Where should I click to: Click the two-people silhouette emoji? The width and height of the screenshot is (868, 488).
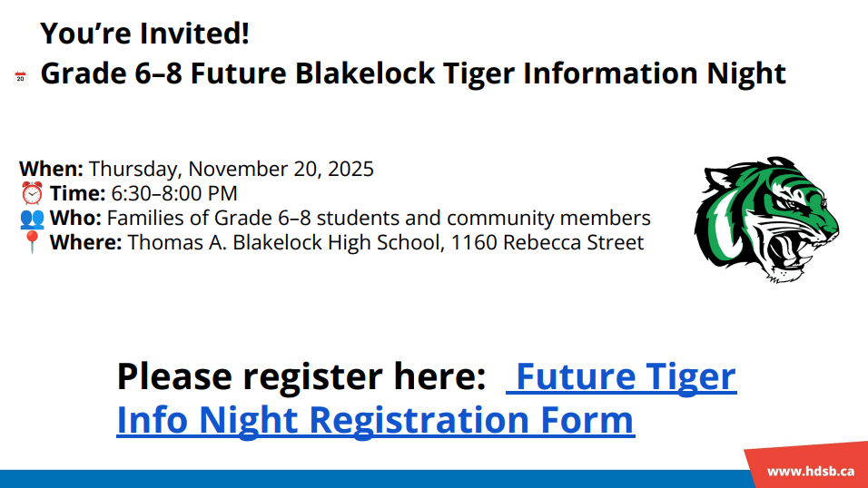coord(32,218)
